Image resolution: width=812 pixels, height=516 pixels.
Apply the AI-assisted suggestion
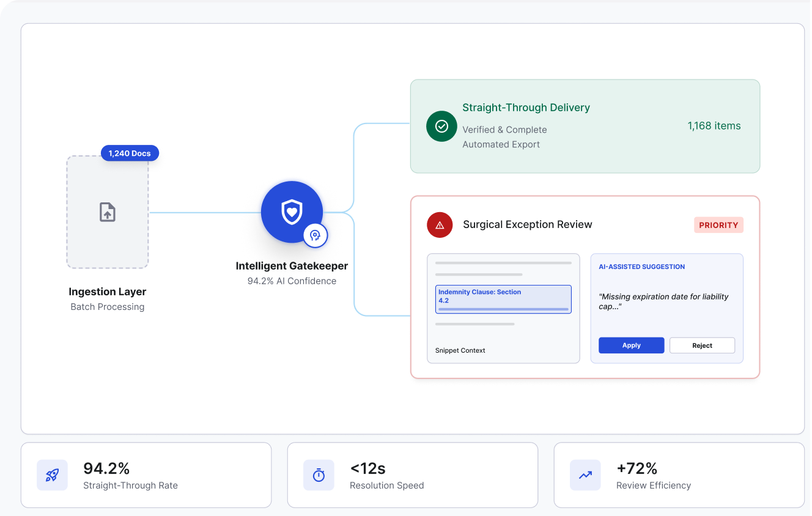click(631, 345)
